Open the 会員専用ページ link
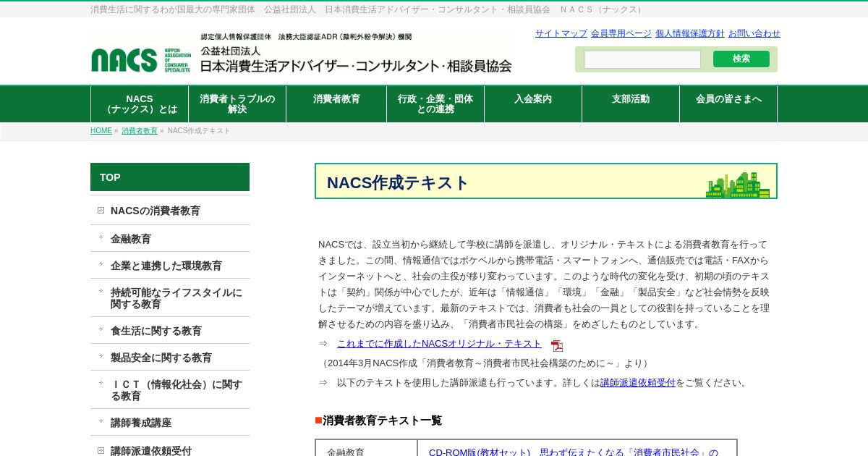The image size is (868, 456). 621,33
